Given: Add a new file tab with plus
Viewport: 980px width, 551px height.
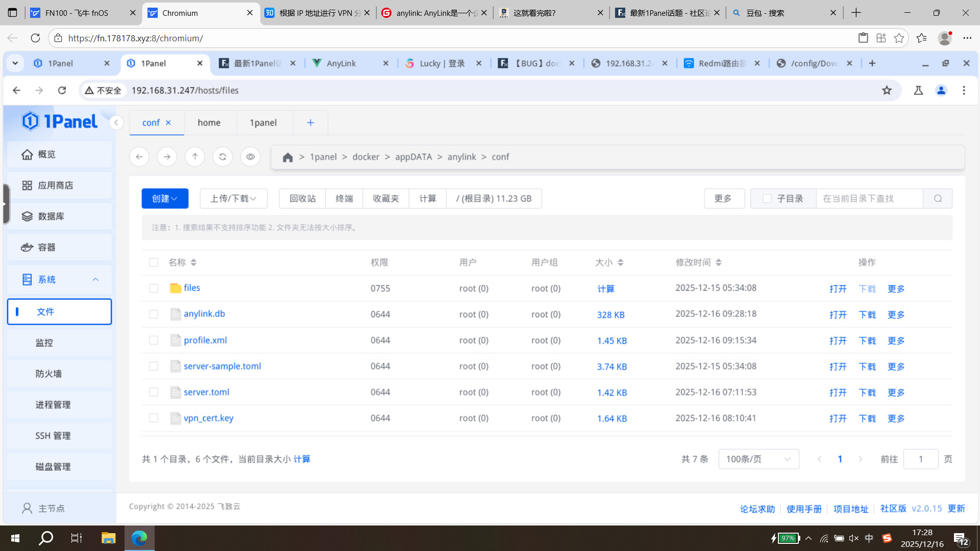Looking at the screenshot, I should click(x=310, y=122).
